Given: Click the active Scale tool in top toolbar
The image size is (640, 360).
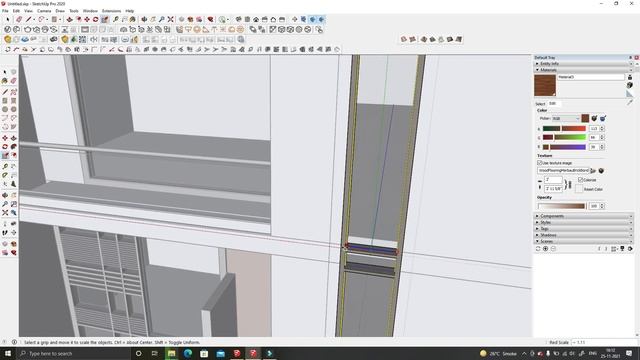Looking at the screenshot, I should (104, 19).
